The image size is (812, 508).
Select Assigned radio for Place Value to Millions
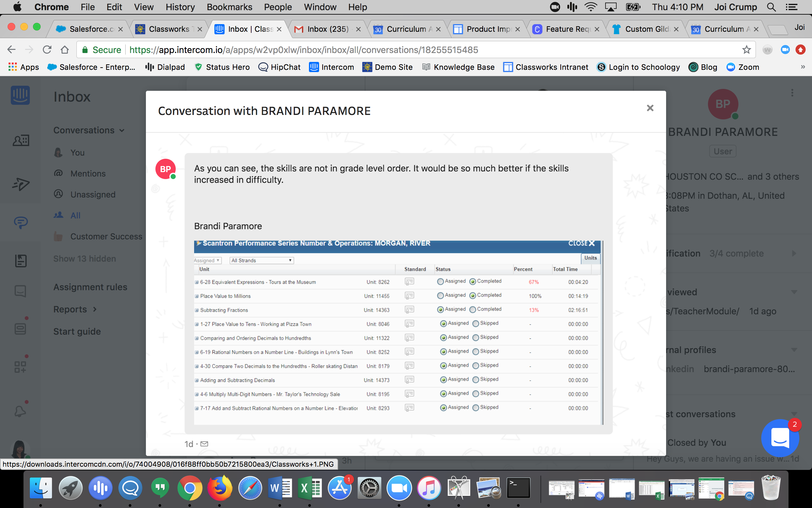440,296
